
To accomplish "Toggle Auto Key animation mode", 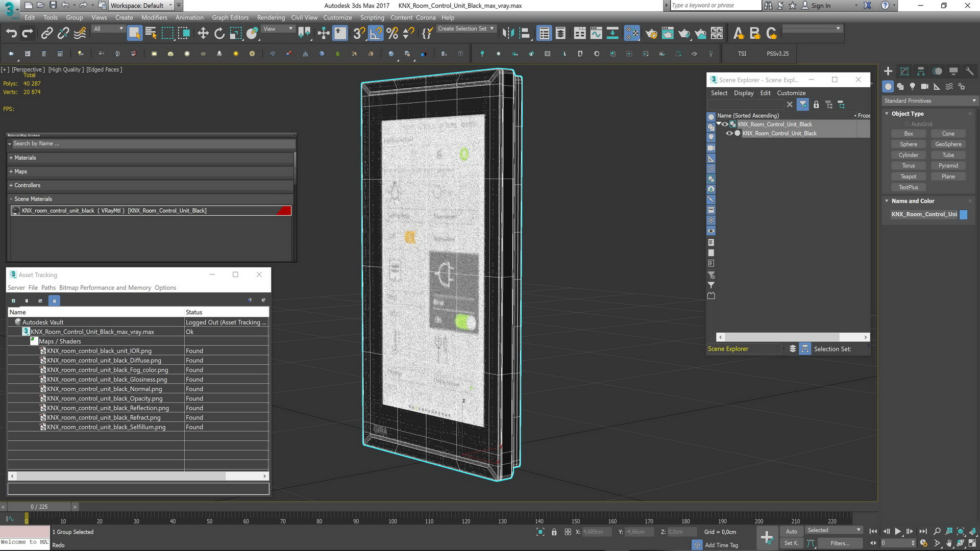I will (x=792, y=532).
